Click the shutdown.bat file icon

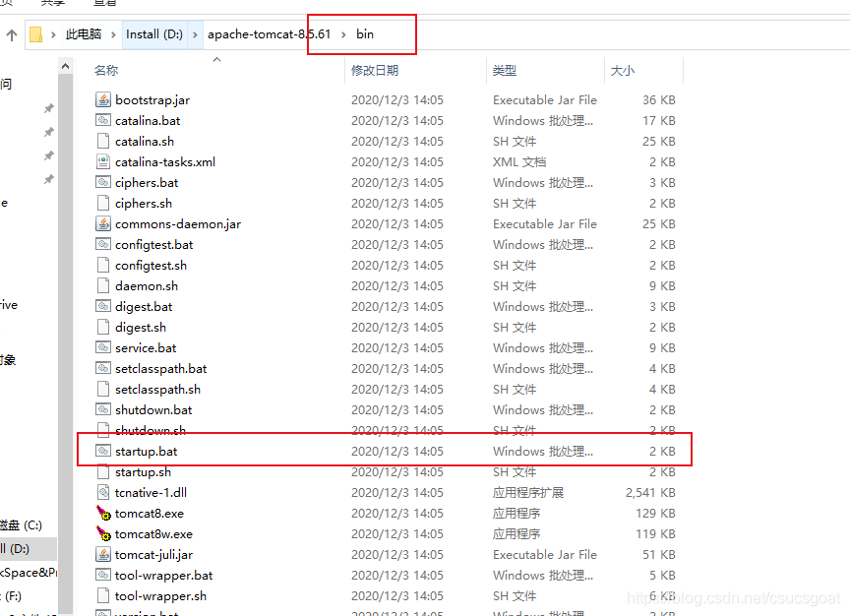pos(103,409)
